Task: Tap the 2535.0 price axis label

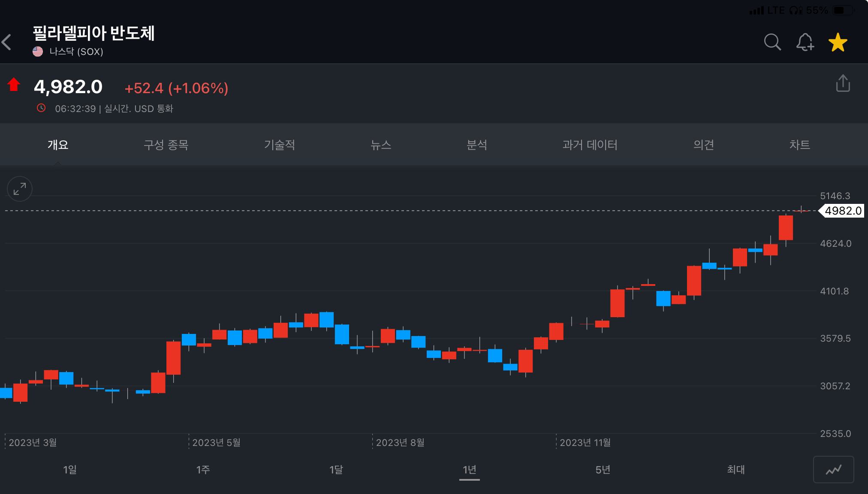Action: 835,434
